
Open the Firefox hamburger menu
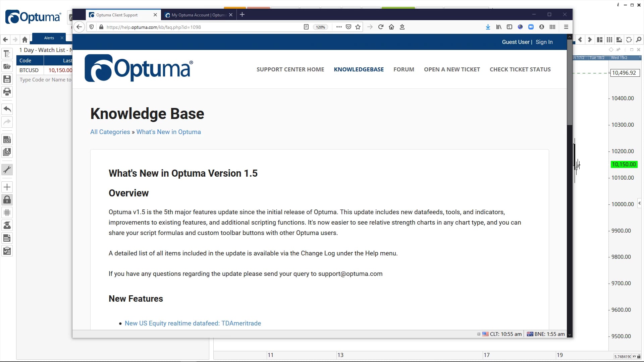[x=566, y=27]
